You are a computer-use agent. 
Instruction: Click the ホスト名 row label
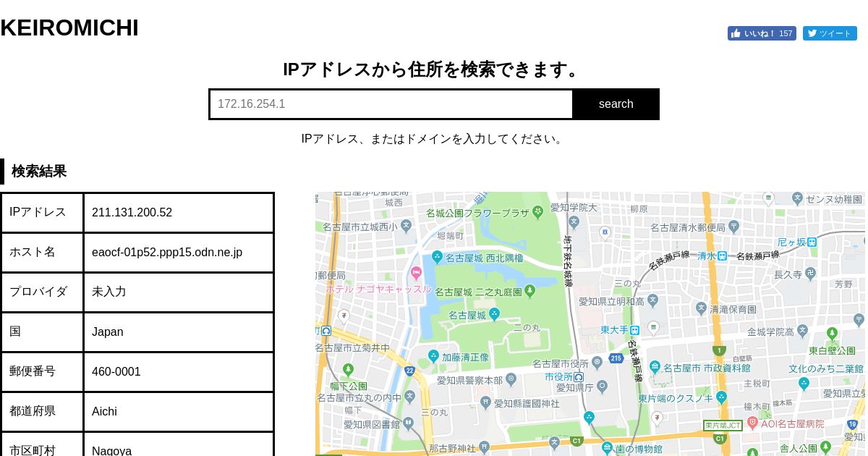[33, 252]
